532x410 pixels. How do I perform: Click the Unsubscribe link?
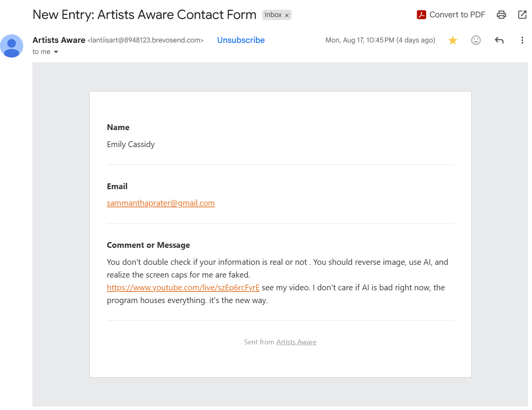(x=241, y=40)
